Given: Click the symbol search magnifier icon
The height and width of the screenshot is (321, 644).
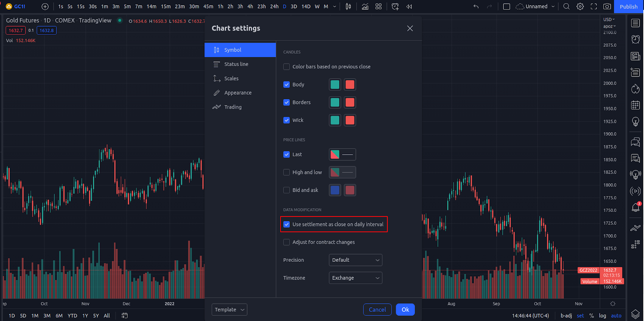Looking at the screenshot, I should pos(566,6).
